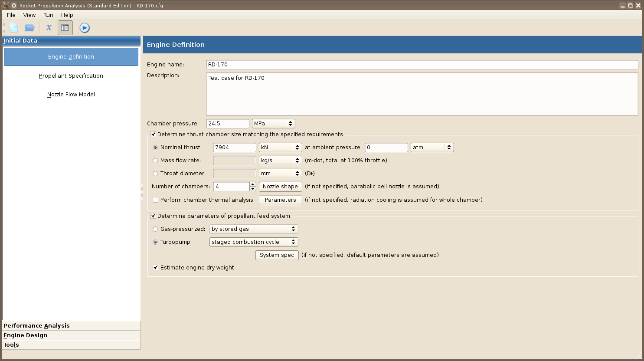Select the Mass flow rate radio button
Viewport: 644px width, 361px height.
(x=155, y=161)
